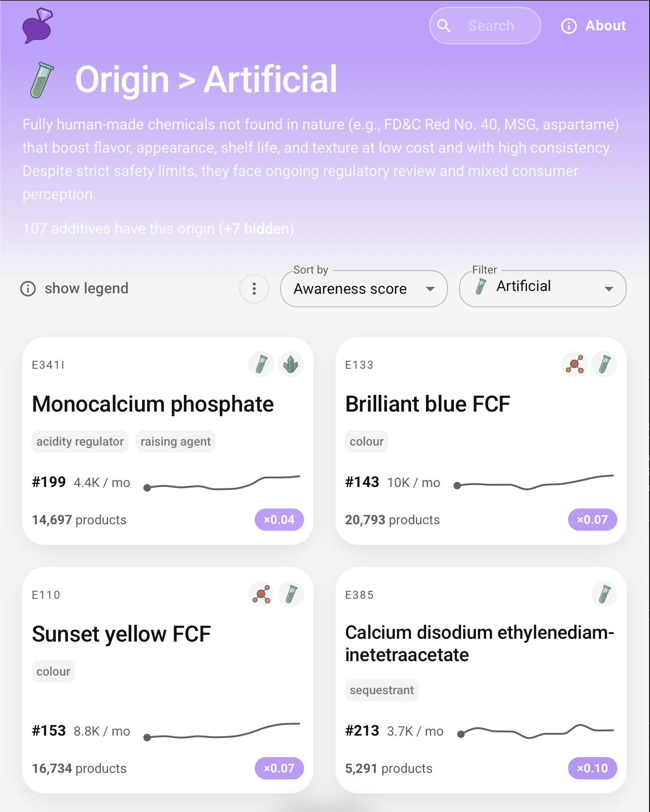
Task: Open the About page
Action: point(594,26)
